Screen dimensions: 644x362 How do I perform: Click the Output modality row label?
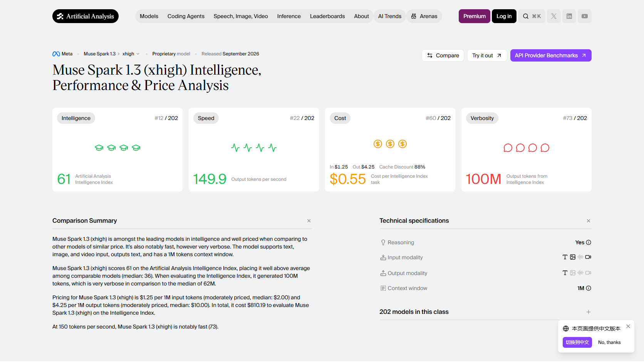[408, 273]
